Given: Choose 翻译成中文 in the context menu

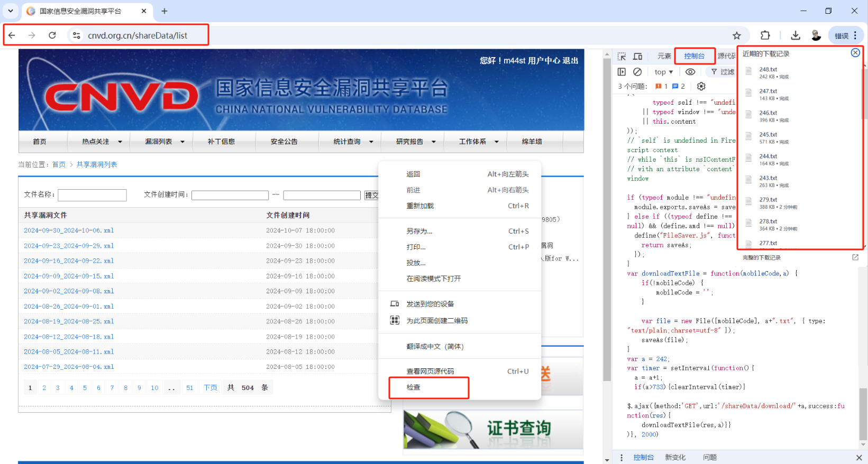Looking at the screenshot, I should pyautogui.click(x=460, y=347).
